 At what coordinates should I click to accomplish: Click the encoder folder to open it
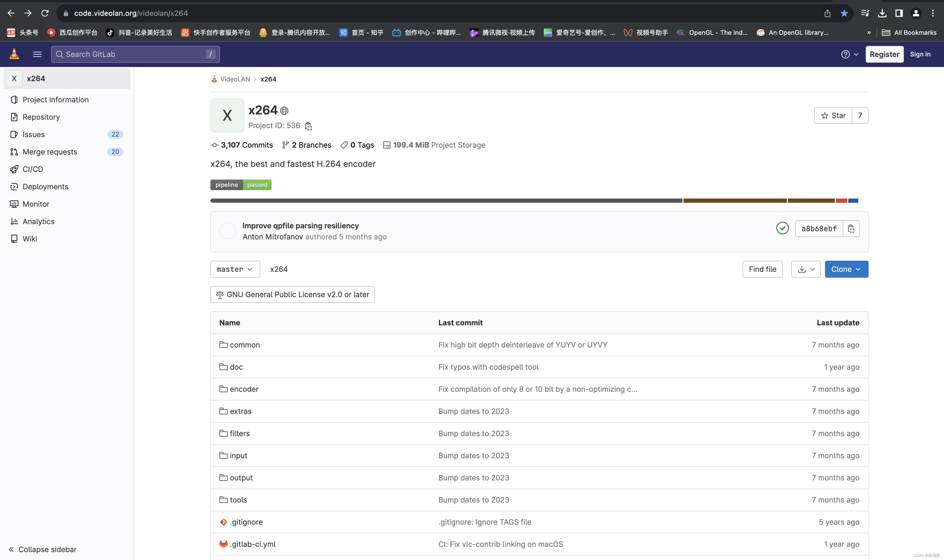tap(243, 389)
